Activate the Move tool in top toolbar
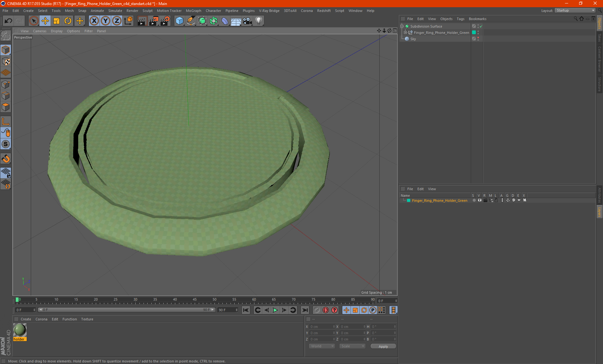This screenshot has width=603, height=364. [45, 21]
